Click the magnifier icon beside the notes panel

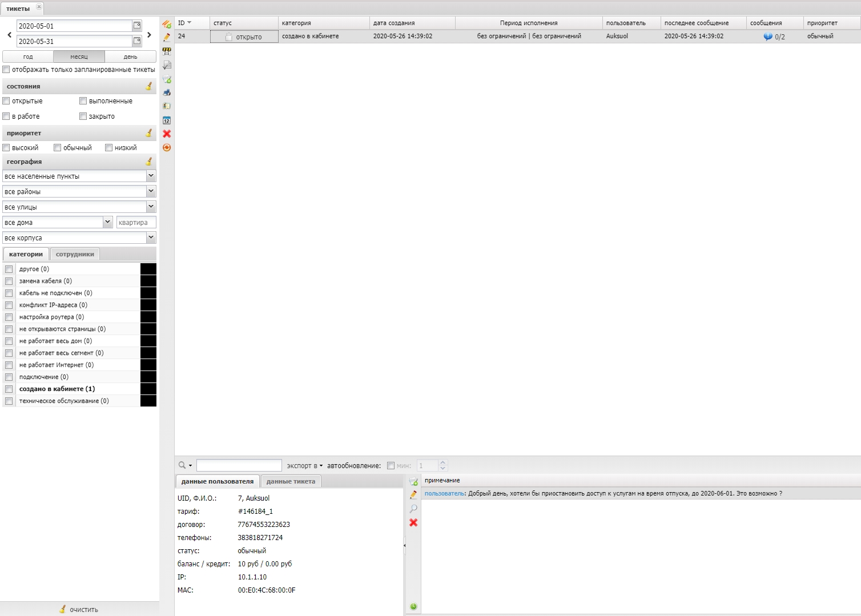(413, 509)
